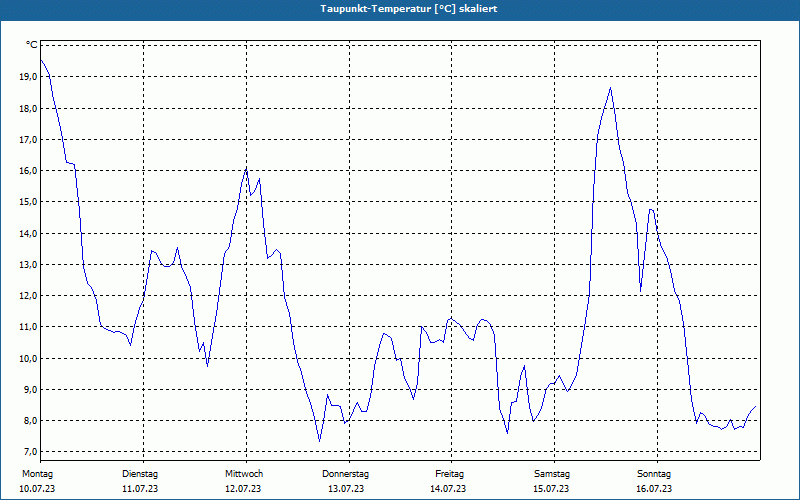Image resolution: width=800 pixels, height=500 pixels.
Task: Click the 11.07.23 date label
Action: click(x=140, y=489)
